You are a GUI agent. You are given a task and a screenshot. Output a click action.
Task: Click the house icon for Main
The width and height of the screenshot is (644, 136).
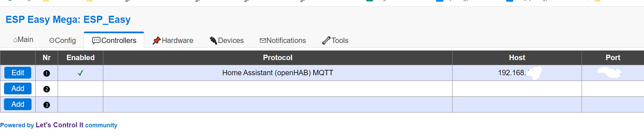(x=15, y=40)
